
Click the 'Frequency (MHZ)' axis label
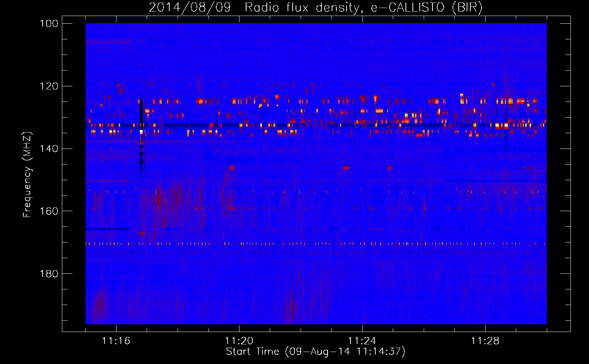pyautogui.click(x=27, y=175)
